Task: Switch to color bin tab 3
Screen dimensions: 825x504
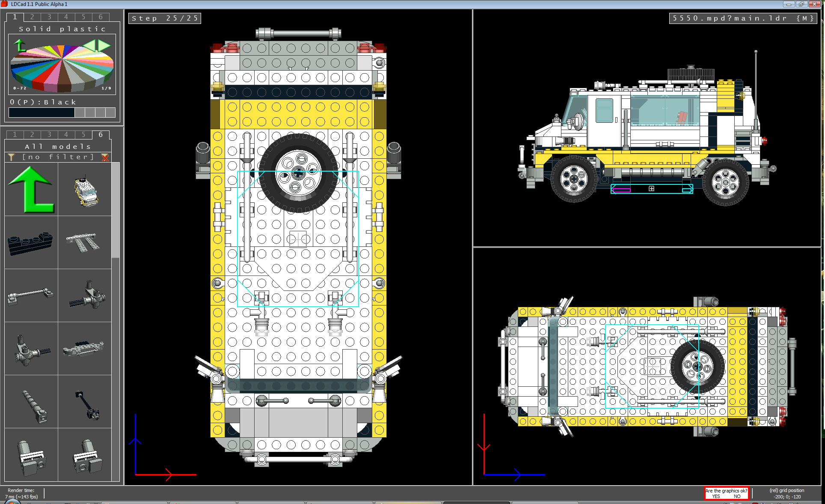Action: 49,17
